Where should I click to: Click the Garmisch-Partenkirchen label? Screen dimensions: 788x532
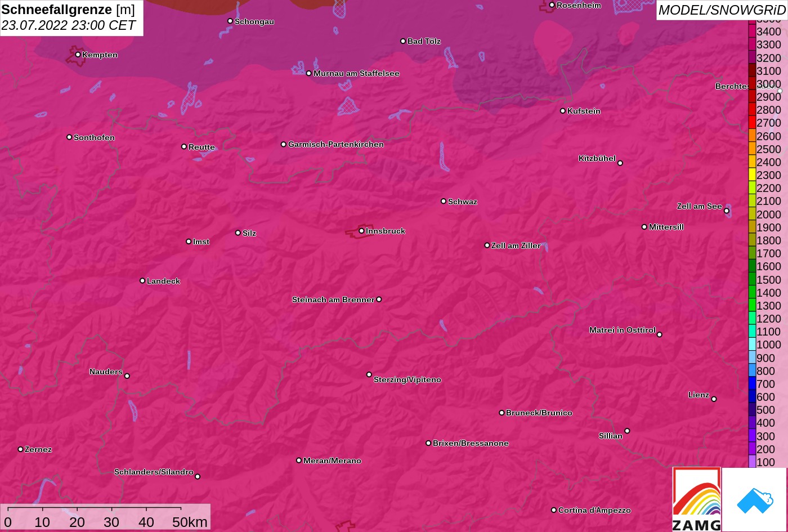point(336,144)
